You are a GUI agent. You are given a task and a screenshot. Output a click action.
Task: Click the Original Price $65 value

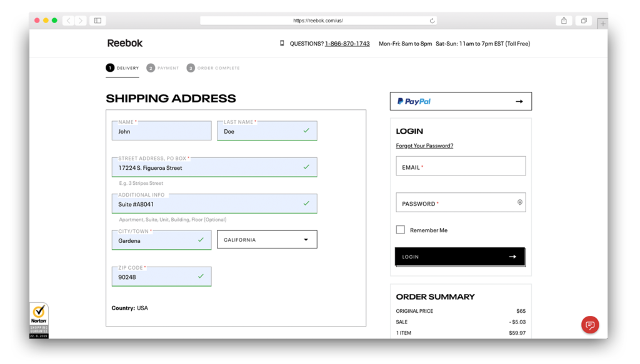[x=521, y=311]
